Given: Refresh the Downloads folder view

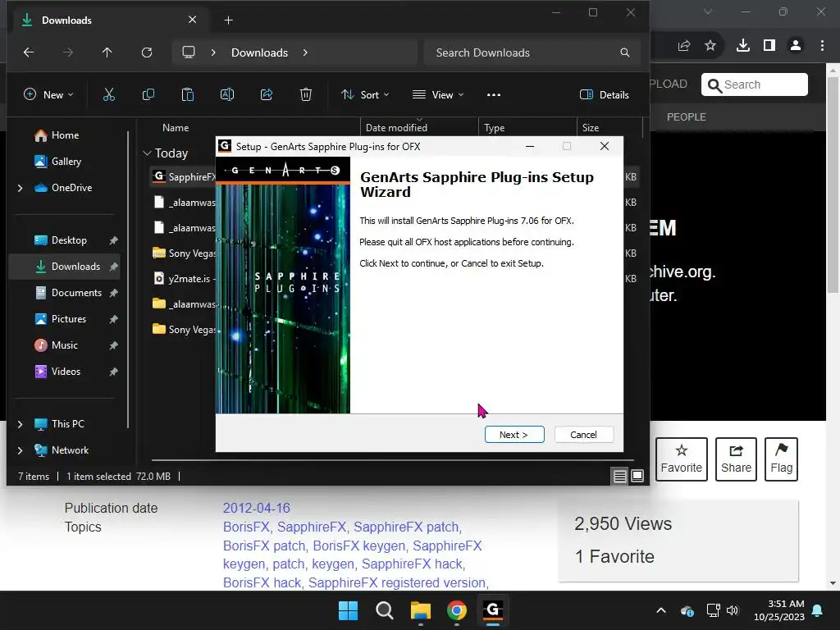Looking at the screenshot, I should (x=147, y=52).
